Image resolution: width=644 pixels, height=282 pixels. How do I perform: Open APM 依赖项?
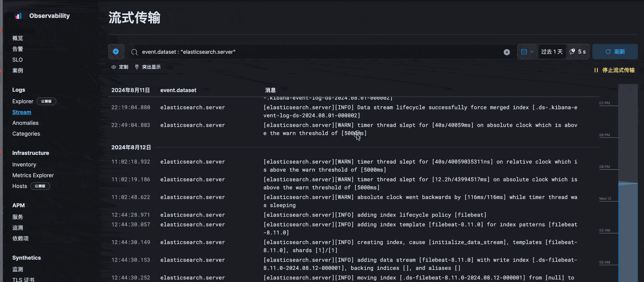pyautogui.click(x=20, y=238)
